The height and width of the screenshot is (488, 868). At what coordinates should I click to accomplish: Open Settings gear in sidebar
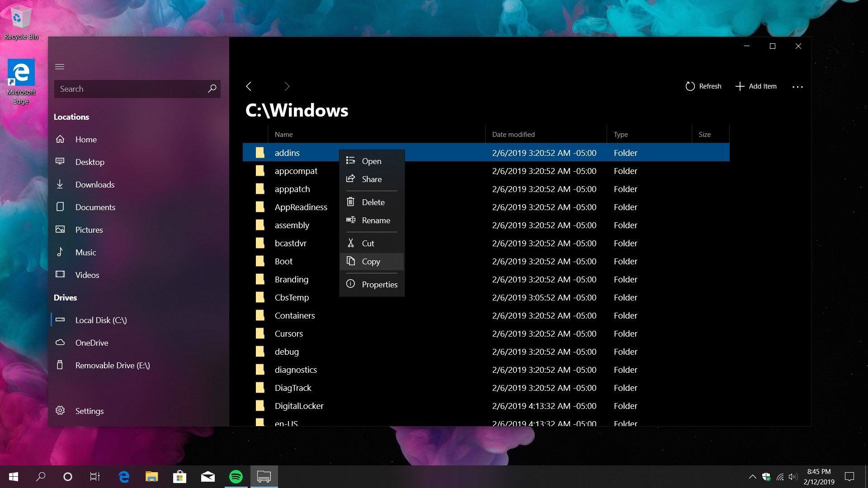tap(60, 411)
